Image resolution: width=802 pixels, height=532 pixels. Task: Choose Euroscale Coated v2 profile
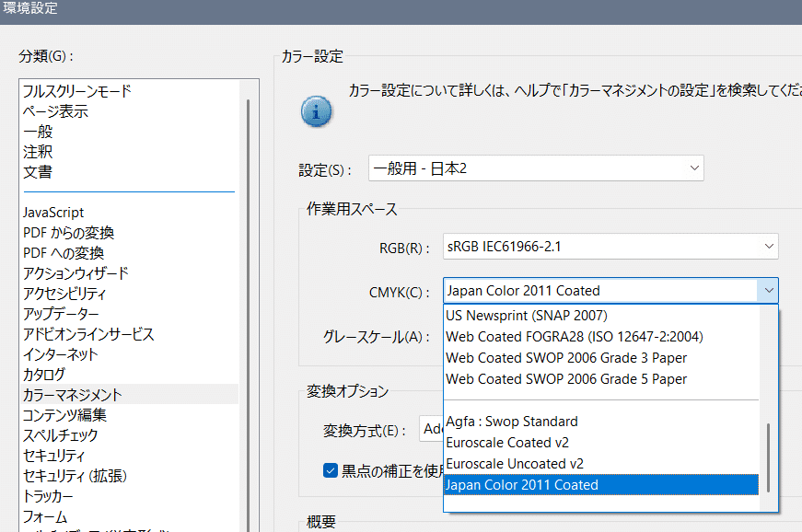[x=601, y=443]
